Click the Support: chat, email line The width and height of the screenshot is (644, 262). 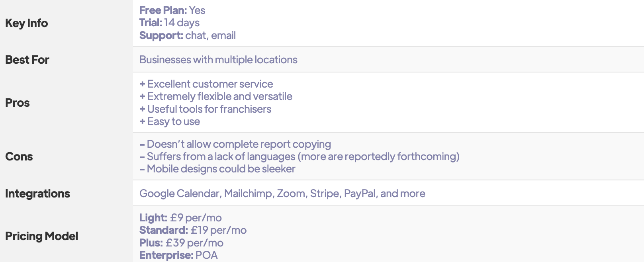coord(188,35)
